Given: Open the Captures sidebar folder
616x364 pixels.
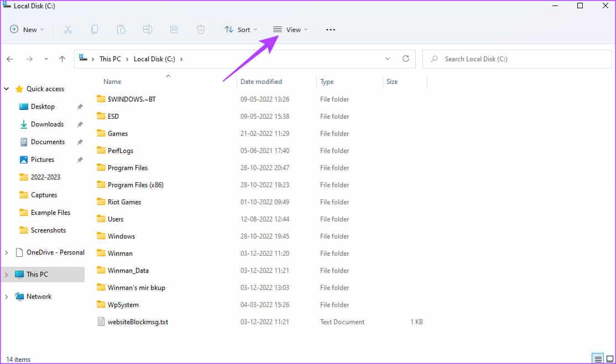Looking at the screenshot, I should pyautogui.click(x=44, y=194).
